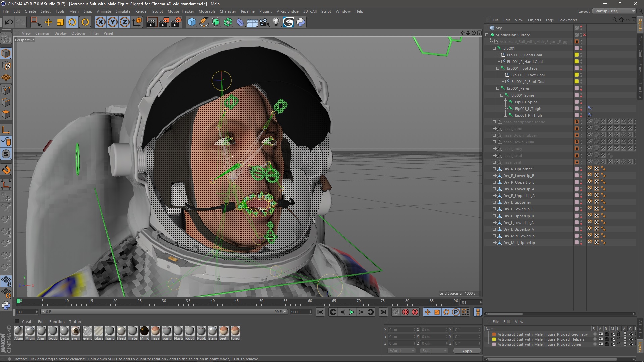Collapse Bip001_Footsteps node

pyautogui.click(x=498, y=68)
